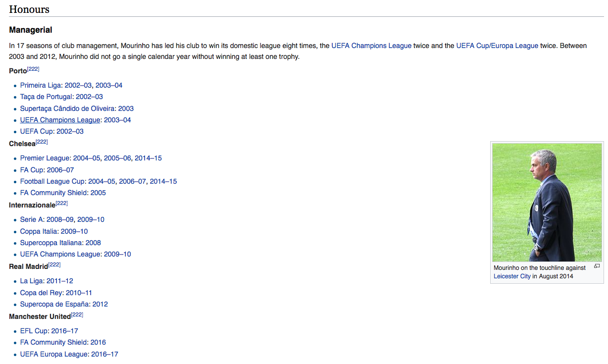Viewport: 608px width, 364px height.
Task: Open Inter's Champions League 2009–10 link
Action: pos(117,254)
